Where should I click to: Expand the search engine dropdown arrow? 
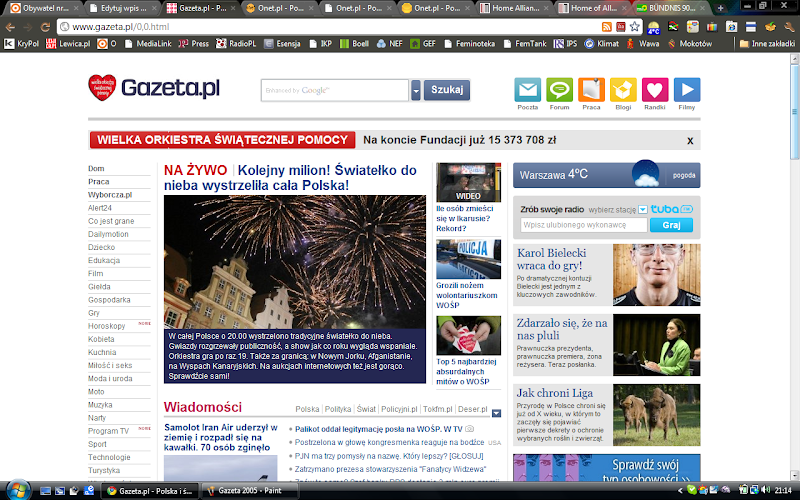416,90
